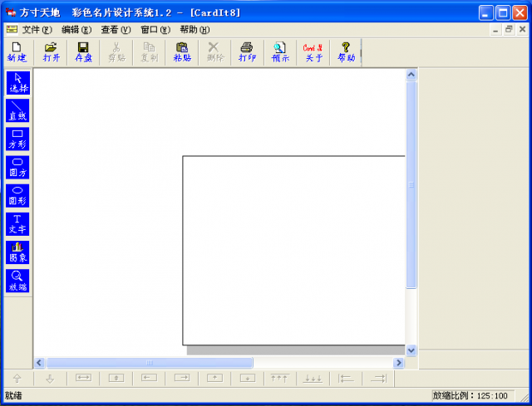The height and width of the screenshot is (406, 532).
Task: Open the 查看 (View) menu
Action: [x=116, y=29]
